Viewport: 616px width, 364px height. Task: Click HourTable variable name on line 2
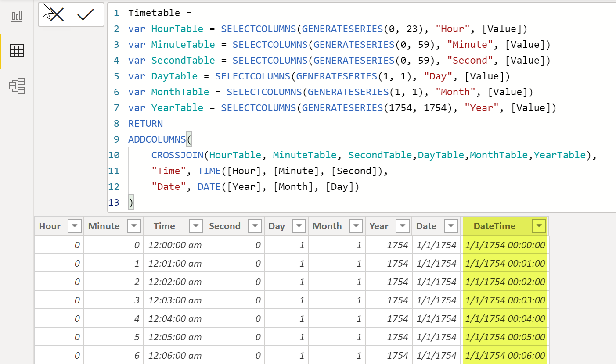click(177, 29)
